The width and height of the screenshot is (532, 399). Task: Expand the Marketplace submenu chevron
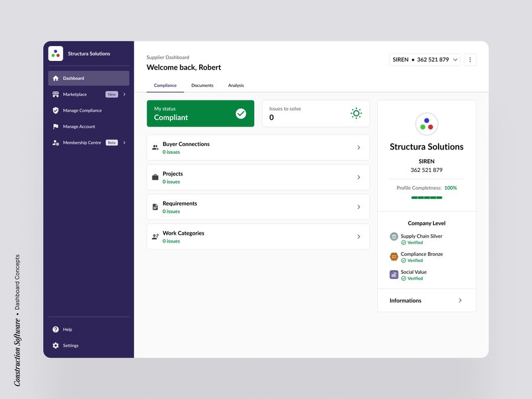(124, 95)
